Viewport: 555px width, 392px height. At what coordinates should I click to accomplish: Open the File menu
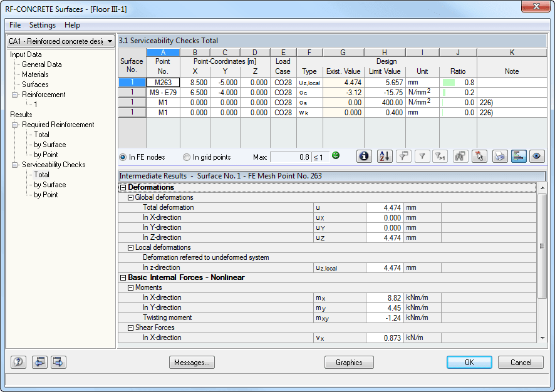(14, 25)
